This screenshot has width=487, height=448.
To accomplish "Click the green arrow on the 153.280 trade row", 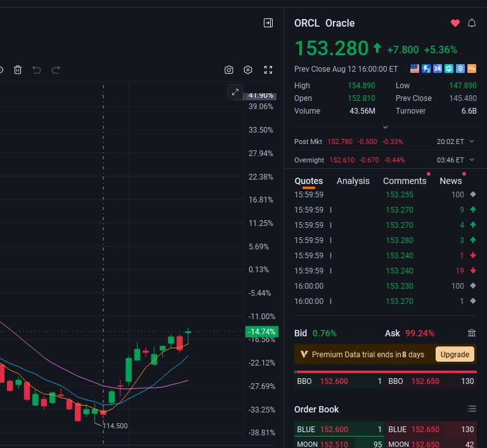I will point(472,240).
